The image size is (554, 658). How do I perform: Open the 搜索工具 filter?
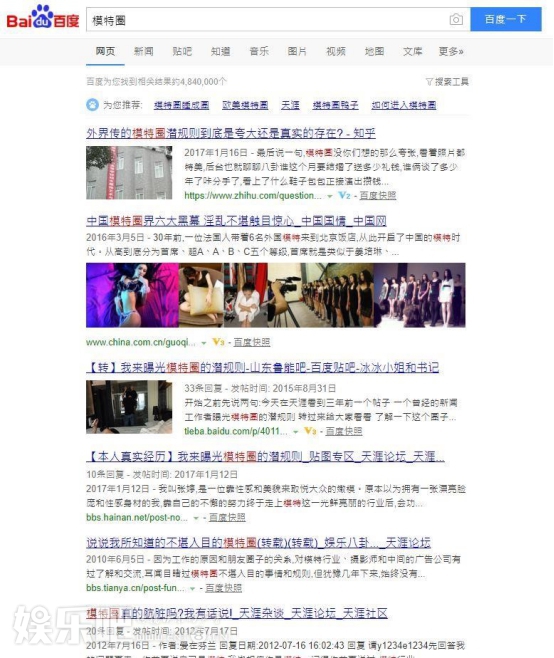[447, 81]
